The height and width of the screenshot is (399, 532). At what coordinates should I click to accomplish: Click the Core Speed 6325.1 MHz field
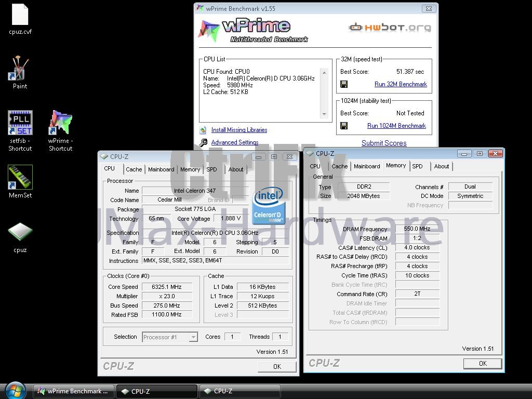coord(167,287)
